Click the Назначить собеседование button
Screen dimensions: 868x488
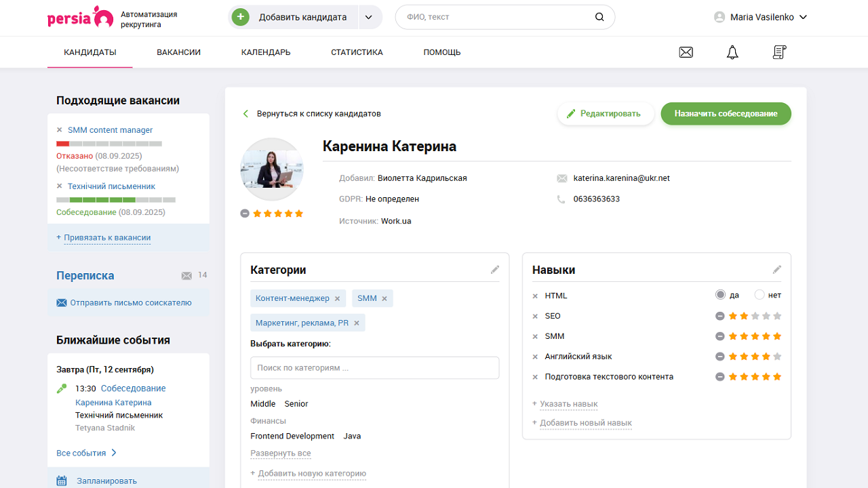click(x=726, y=113)
